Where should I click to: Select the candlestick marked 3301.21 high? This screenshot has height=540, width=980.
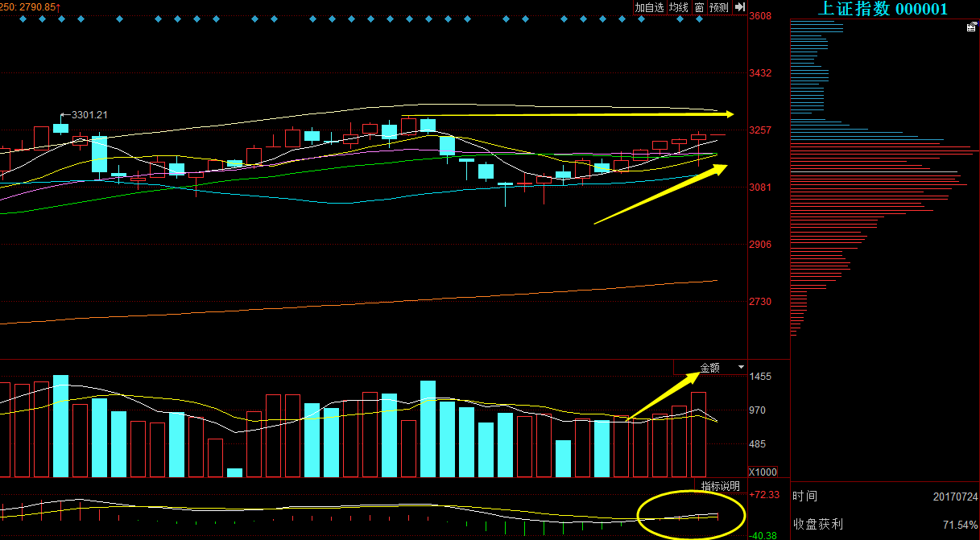pyautogui.click(x=60, y=127)
